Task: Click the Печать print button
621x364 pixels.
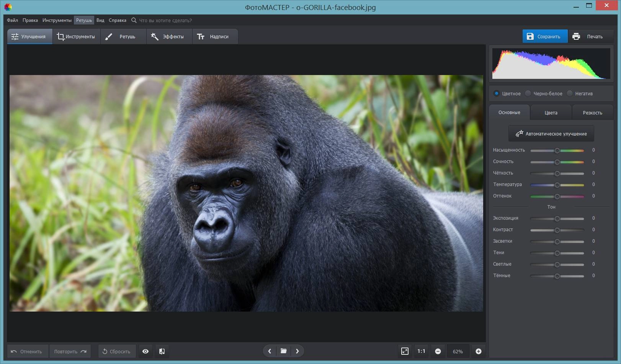Action: [x=591, y=36]
